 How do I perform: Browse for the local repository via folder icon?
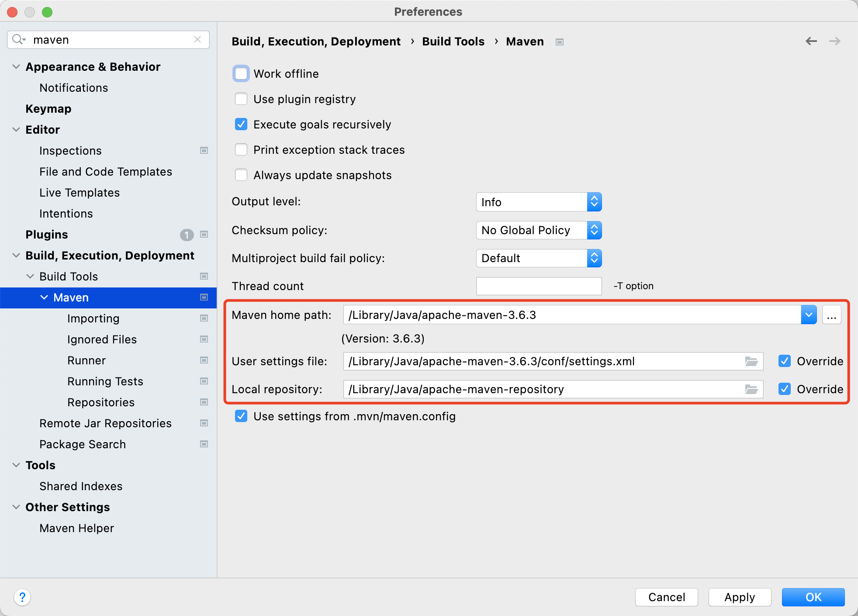tap(751, 389)
